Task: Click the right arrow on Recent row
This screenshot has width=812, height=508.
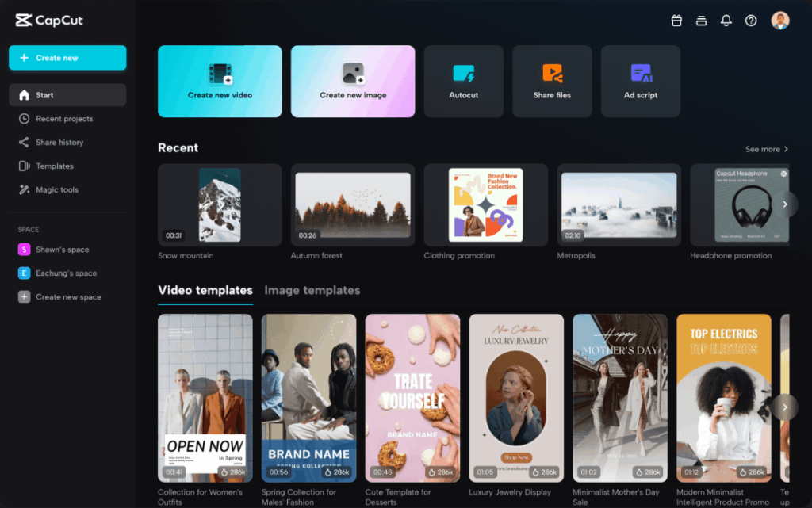Action: [x=785, y=204]
